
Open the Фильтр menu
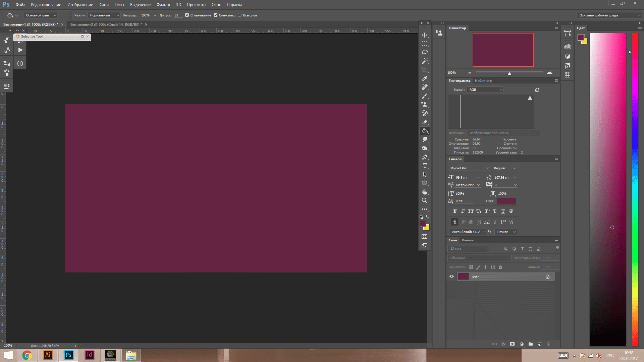163,5
